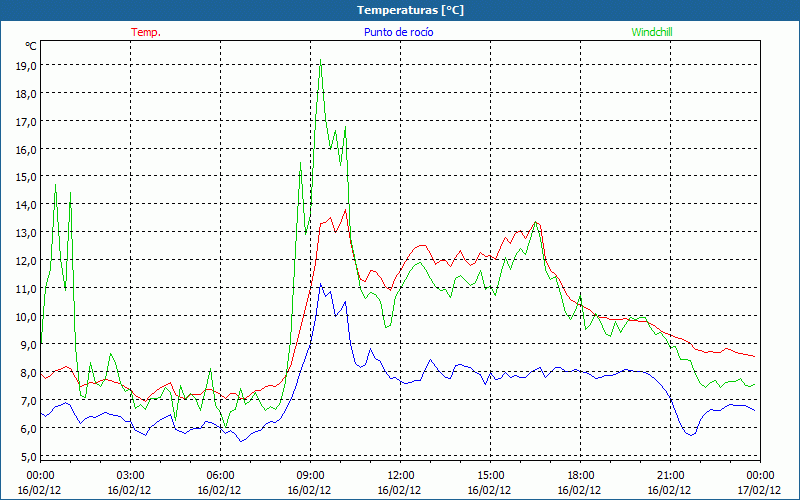The width and height of the screenshot is (800, 500).
Task: Click the '°C' axis unit label
Action: [x=31, y=46]
